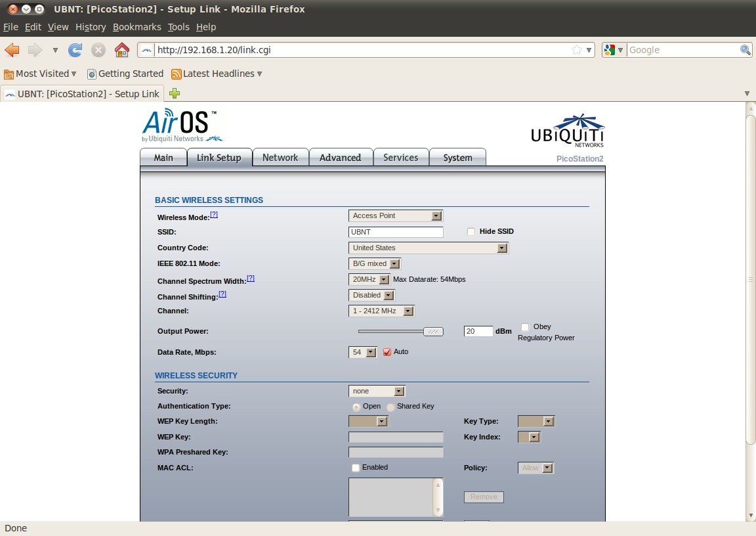
Task: Uncheck the Auto data rate checkbox
Action: pyautogui.click(x=387, y=352)
